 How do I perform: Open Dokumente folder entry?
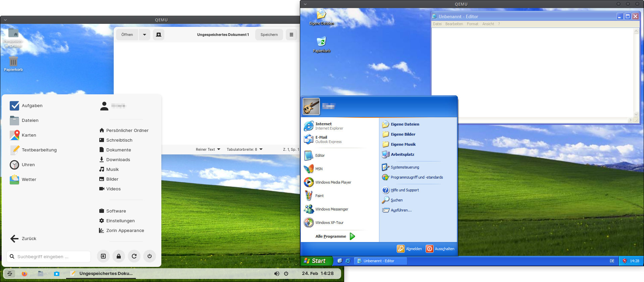click(115, 150)
